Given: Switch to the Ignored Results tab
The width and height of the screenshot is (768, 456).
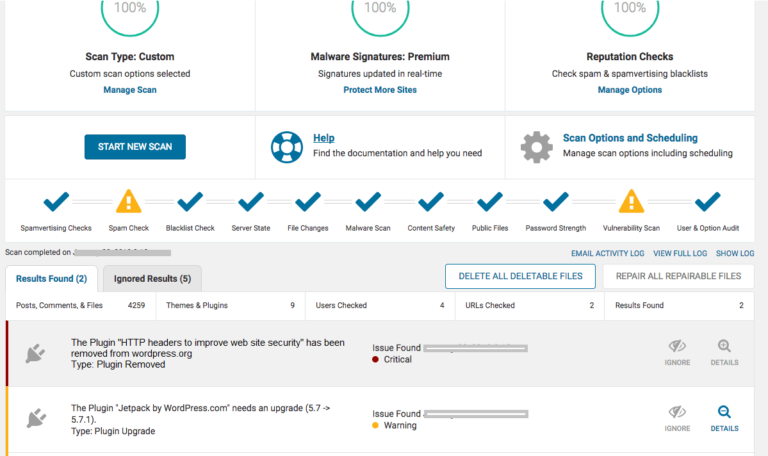Looking at the screenshot, I should (152, 279).
